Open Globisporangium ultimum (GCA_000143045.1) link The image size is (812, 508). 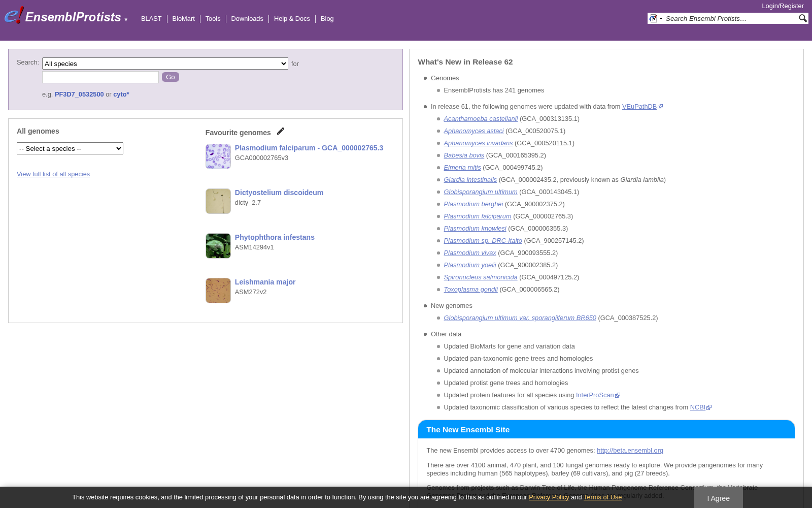[481, 192]
